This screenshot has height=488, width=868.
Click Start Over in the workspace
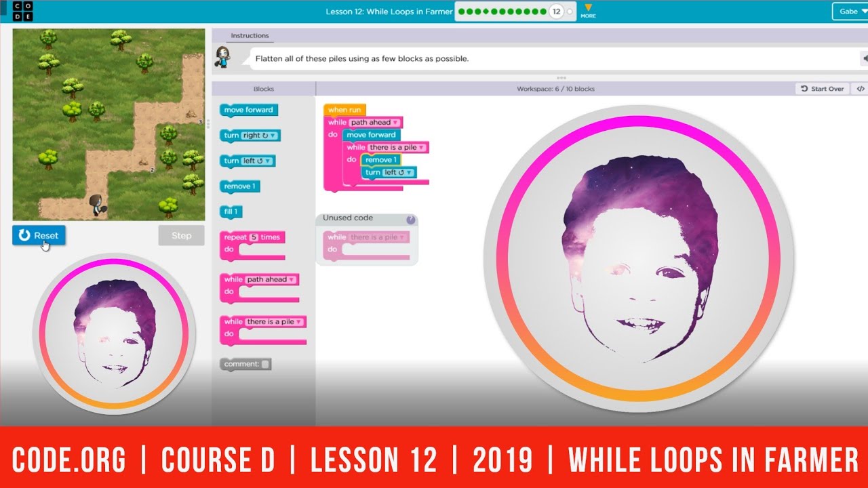click(x=822, y=89)
